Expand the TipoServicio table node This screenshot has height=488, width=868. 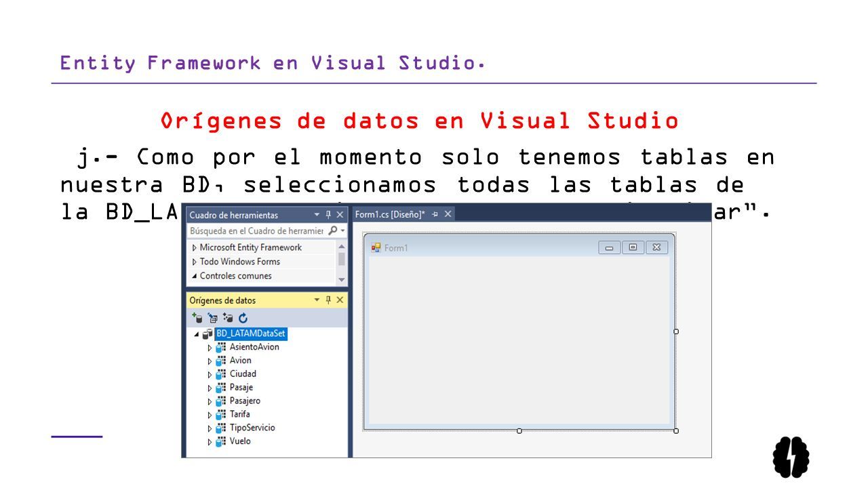(210, 428)
